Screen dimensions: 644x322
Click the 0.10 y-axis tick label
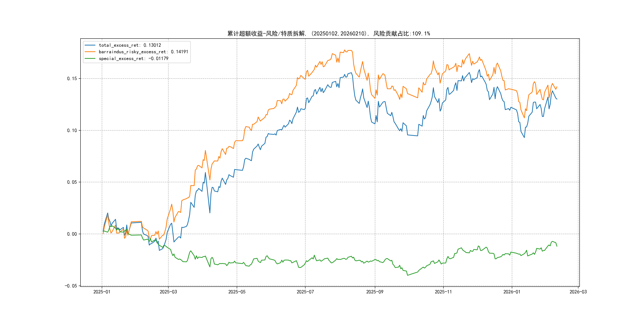coord(72,130)
